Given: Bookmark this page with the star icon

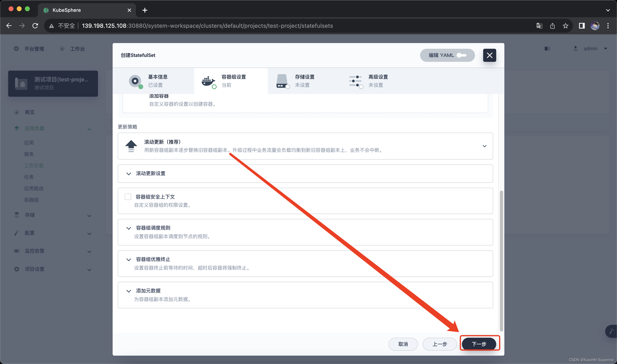Looking at the screenshot, I should tap(566, 26).
